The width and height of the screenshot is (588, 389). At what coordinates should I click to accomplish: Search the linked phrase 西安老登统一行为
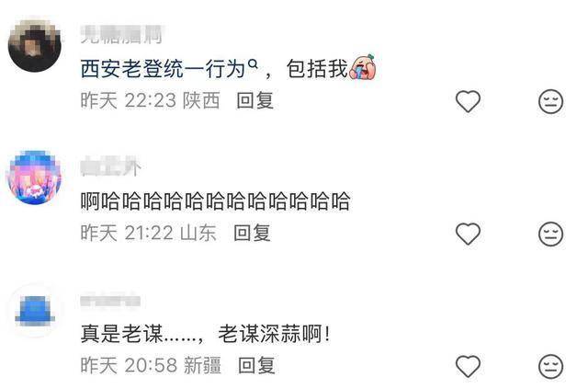tap(163, 69)
